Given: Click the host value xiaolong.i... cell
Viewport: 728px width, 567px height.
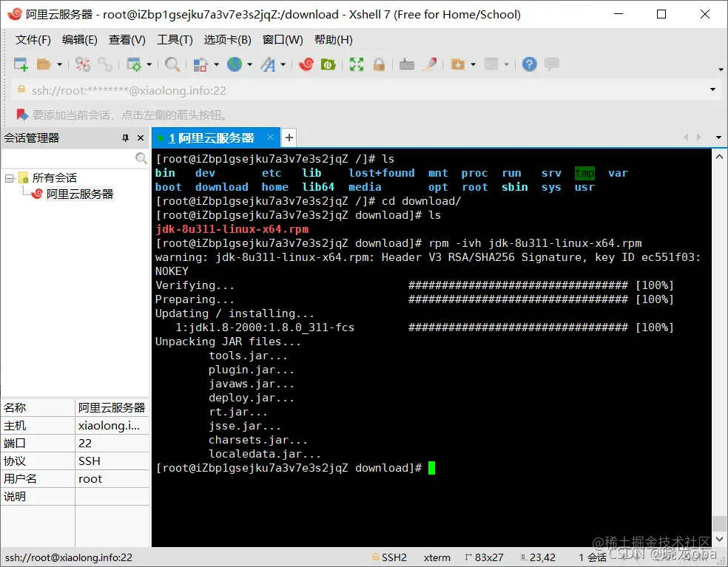Looking at the screenshot, I should pos(112,426).
